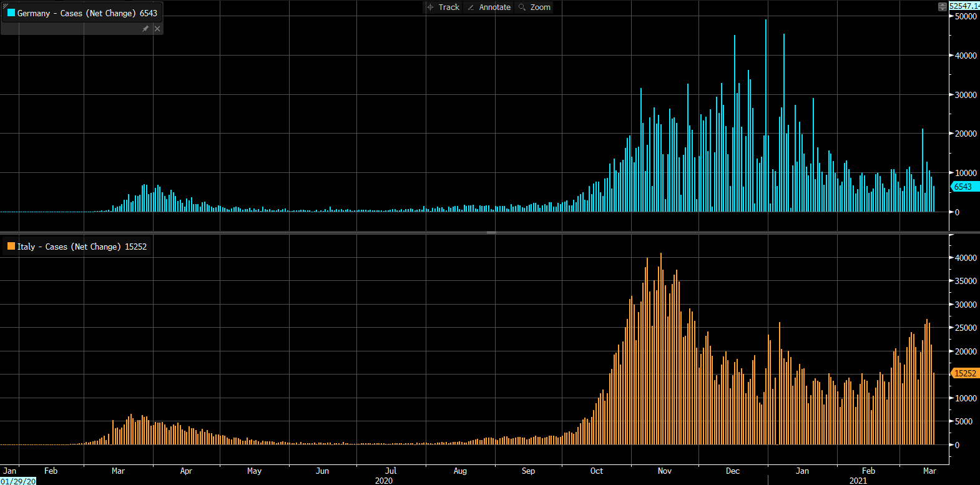Click the panel divider handle between charts
Image resolution: width=980 pixels, height=485 pixels.
(x=491, y=233)
